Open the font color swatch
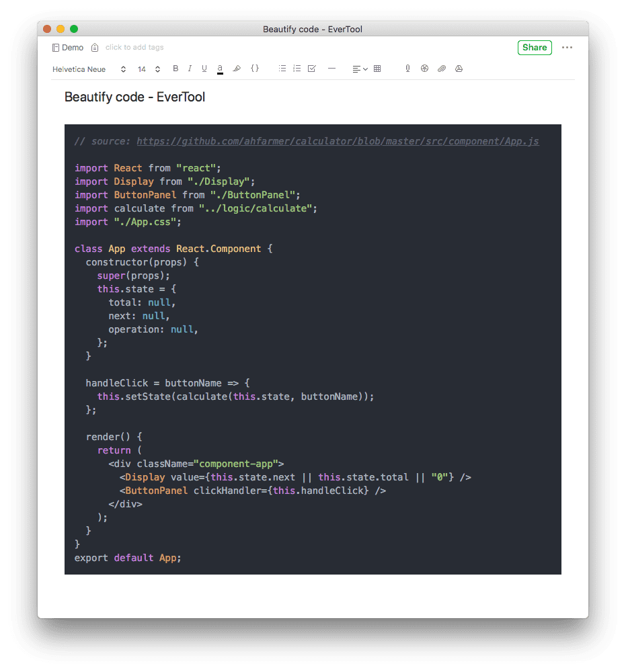The height and width of the screenshot is (672, 626). pyautogui.click(x=219, y=68)
